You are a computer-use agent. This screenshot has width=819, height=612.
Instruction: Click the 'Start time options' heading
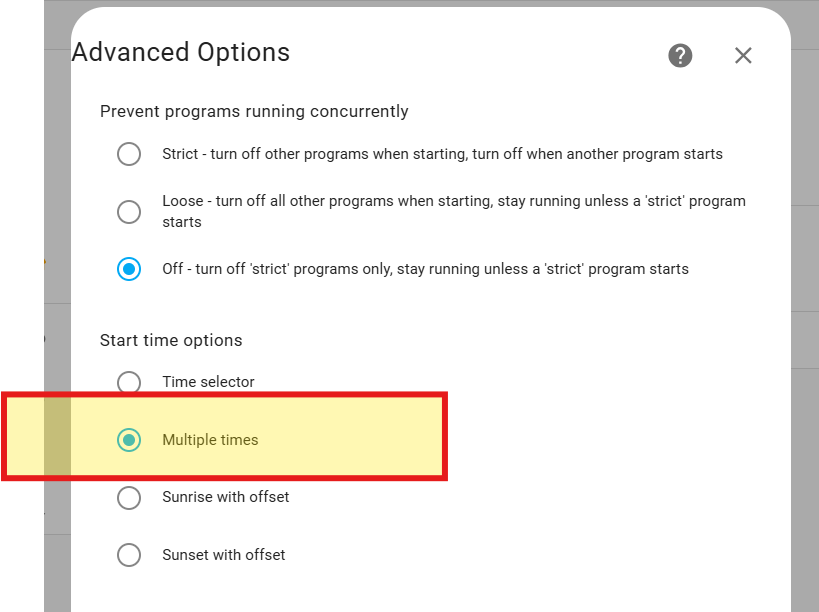pyautogui.click(x=171, y=340)
